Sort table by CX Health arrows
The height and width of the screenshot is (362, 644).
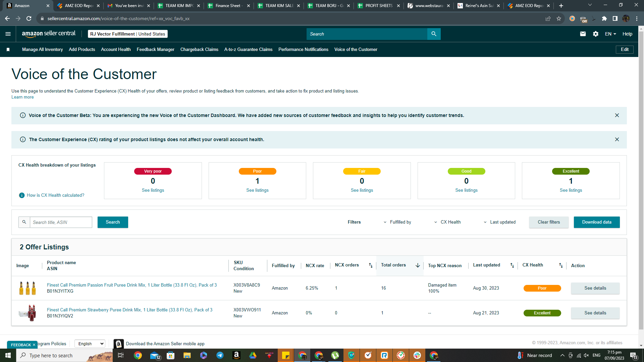click(x=561, y=265)
